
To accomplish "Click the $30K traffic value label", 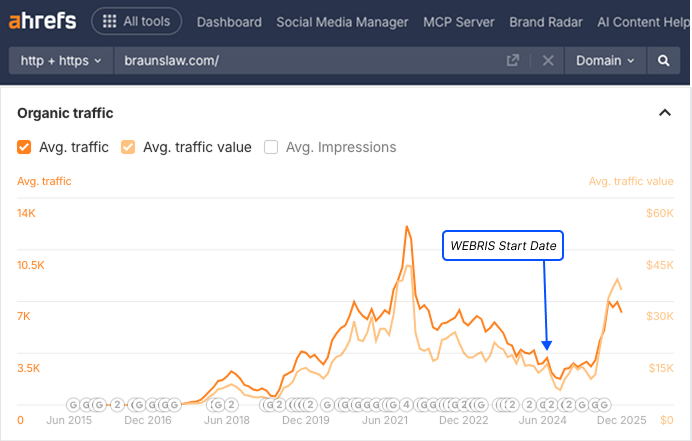I will click(x=660, y=317).
